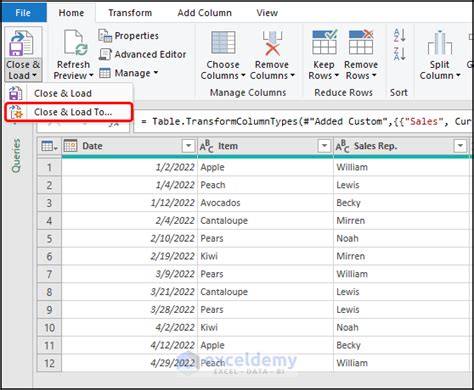Click the Cantaloupe cell in row 4
Image resolution: width=474 pixels, height=390 pixels.
265,220
